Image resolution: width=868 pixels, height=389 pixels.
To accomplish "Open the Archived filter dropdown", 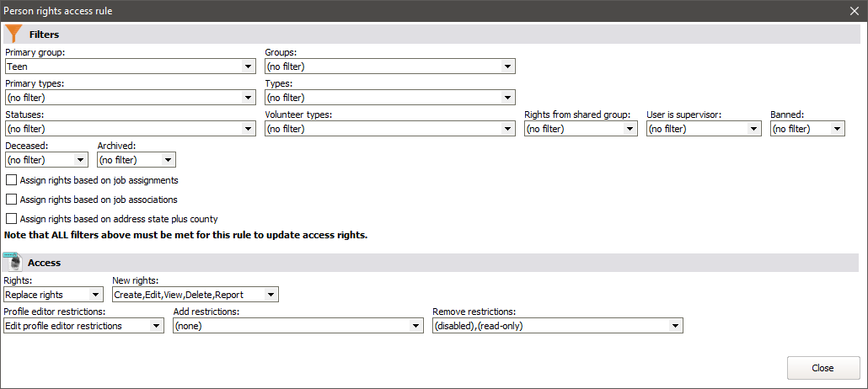I will (x=169, y=160).
